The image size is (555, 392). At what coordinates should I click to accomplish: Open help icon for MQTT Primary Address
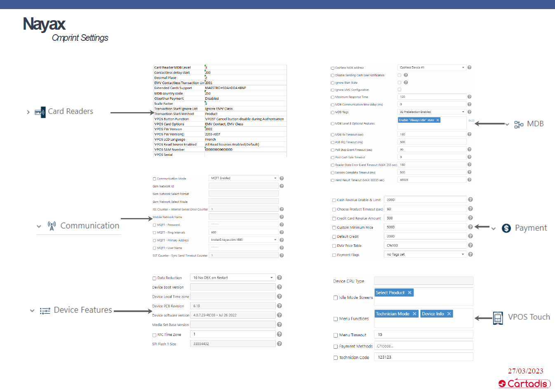(x=282, y=240)
